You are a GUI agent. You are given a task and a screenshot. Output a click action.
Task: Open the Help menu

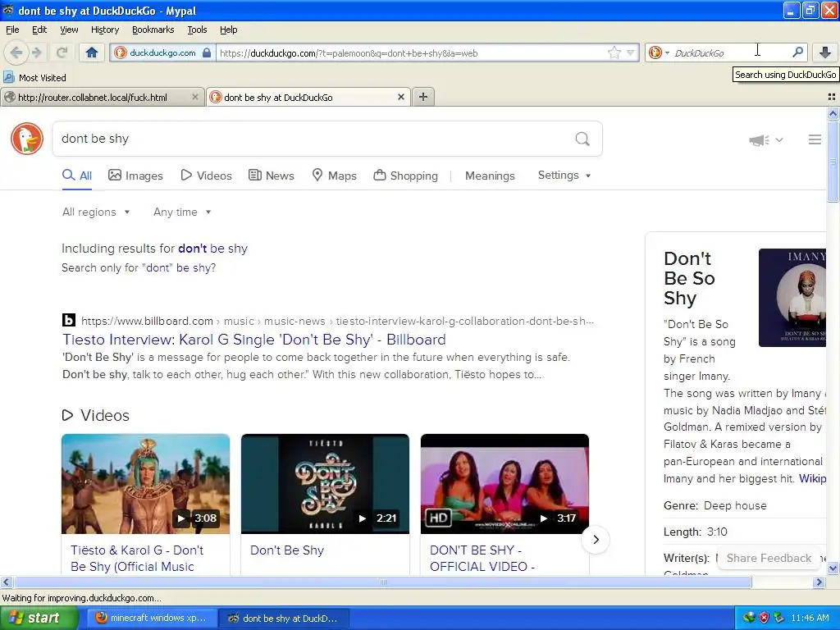228,30
